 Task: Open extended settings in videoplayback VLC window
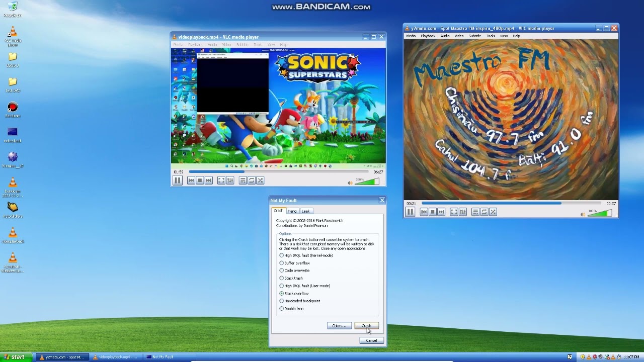click(230, 180)
